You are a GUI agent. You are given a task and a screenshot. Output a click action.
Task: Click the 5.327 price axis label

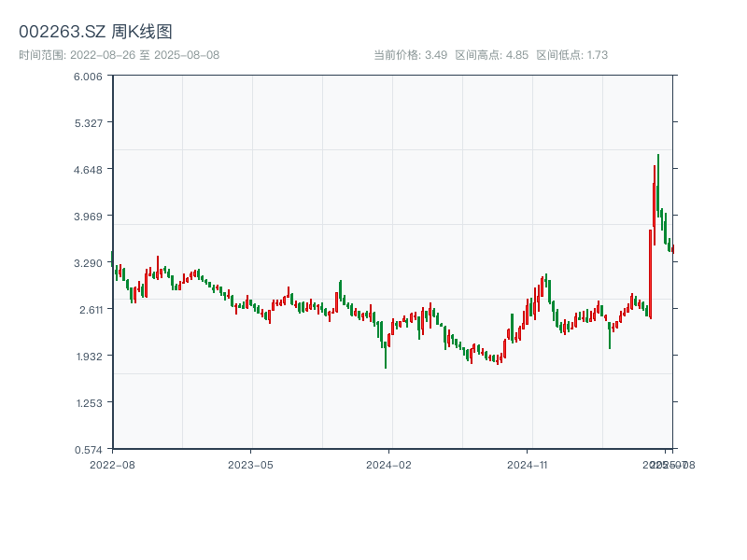pyautogui.click(x=88, y=123)
